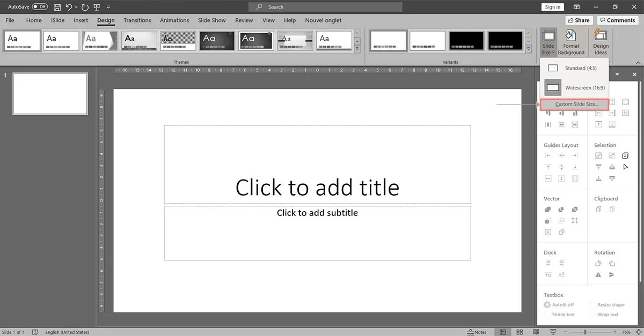Click the Share button

578,20
